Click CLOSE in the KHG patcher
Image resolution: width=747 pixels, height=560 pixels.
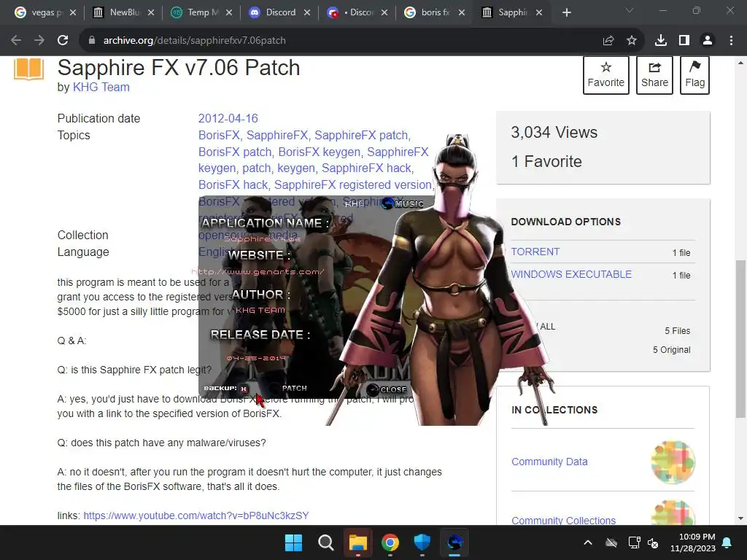point(387,389)
